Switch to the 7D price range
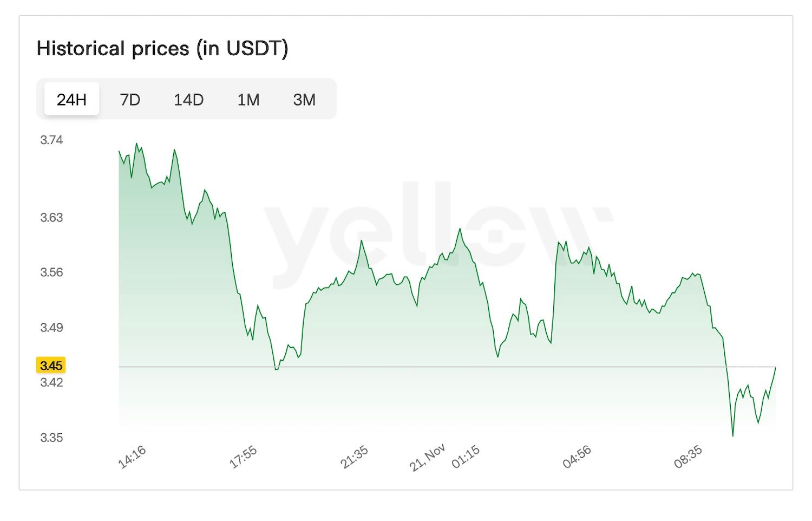This screenshot has width=812, height=521. click(130, 100)
